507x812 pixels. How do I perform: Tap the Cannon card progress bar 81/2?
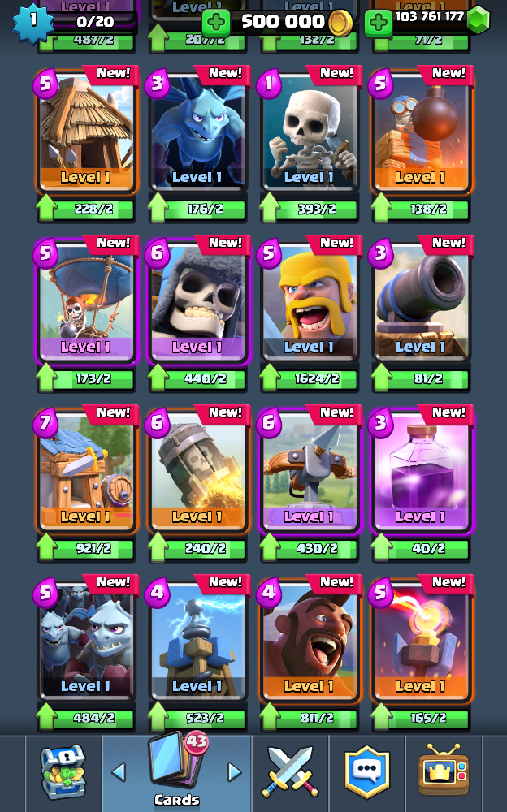[421, 378]
